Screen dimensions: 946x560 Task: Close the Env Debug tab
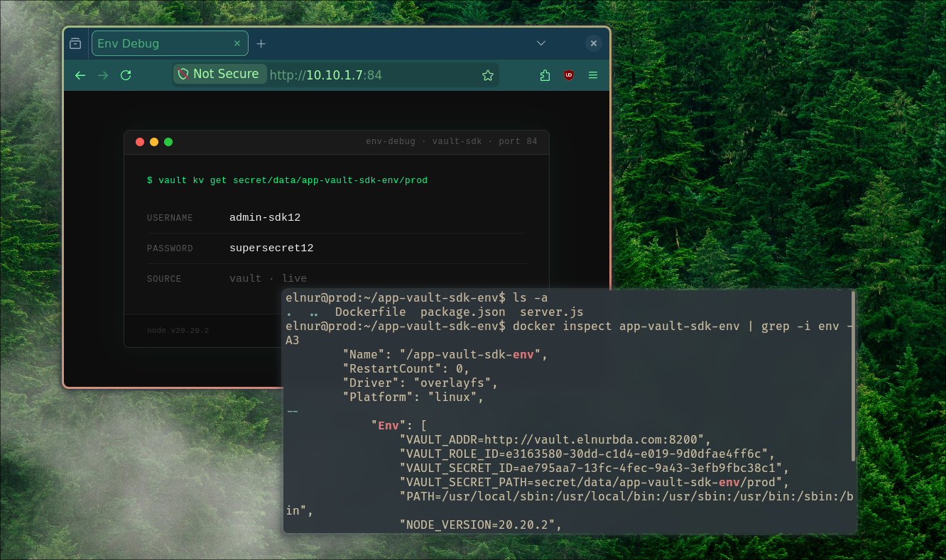pyautogui.click(x=237, y=43)
